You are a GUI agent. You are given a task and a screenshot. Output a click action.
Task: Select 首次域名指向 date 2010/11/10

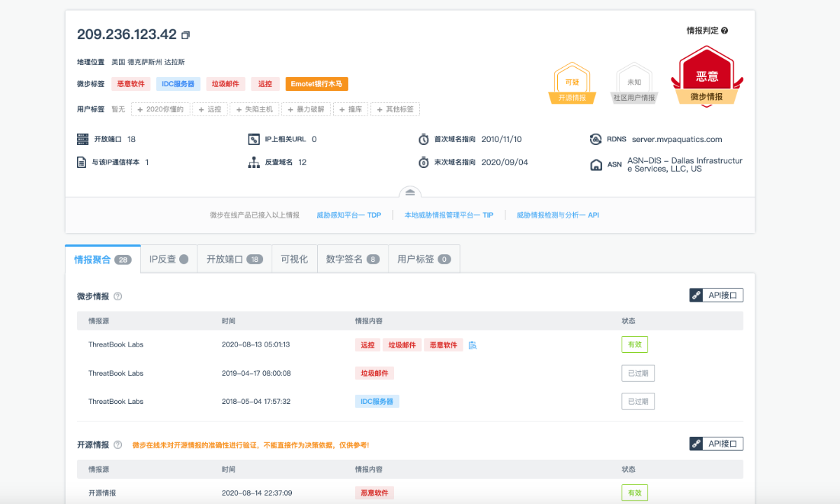(501, 139)
